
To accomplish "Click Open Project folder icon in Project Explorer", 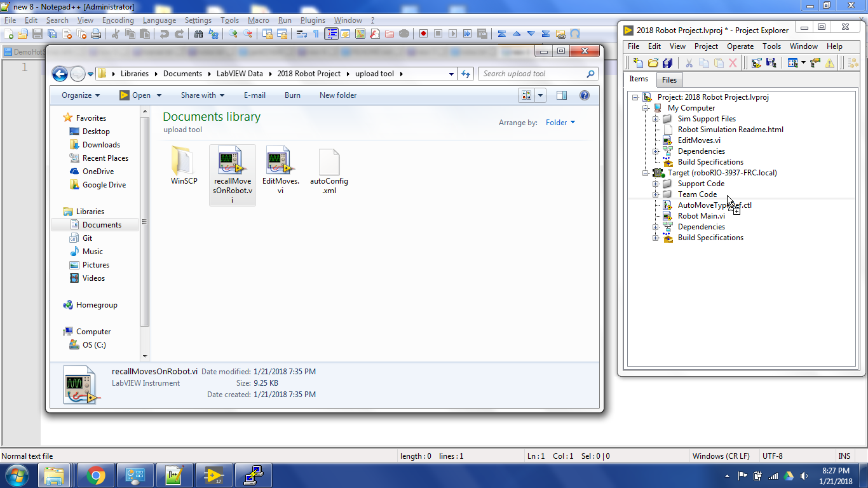I will 653,63.
